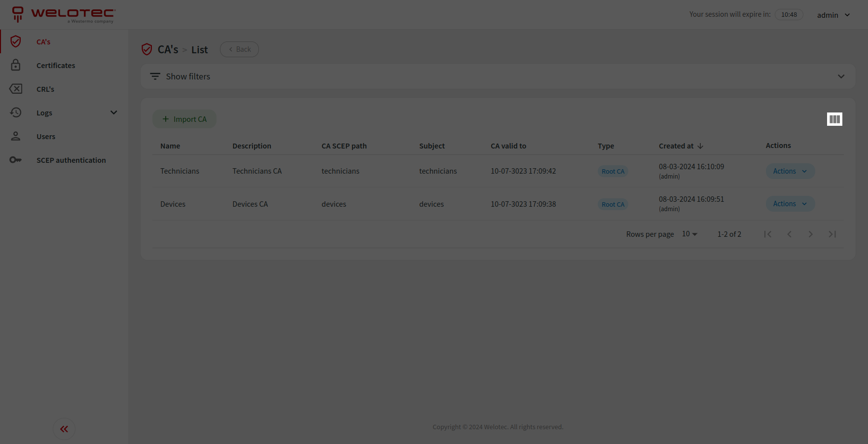
Task: Collapse the sidebar with double-chevron icon
Action: click(x=64, y=429)
